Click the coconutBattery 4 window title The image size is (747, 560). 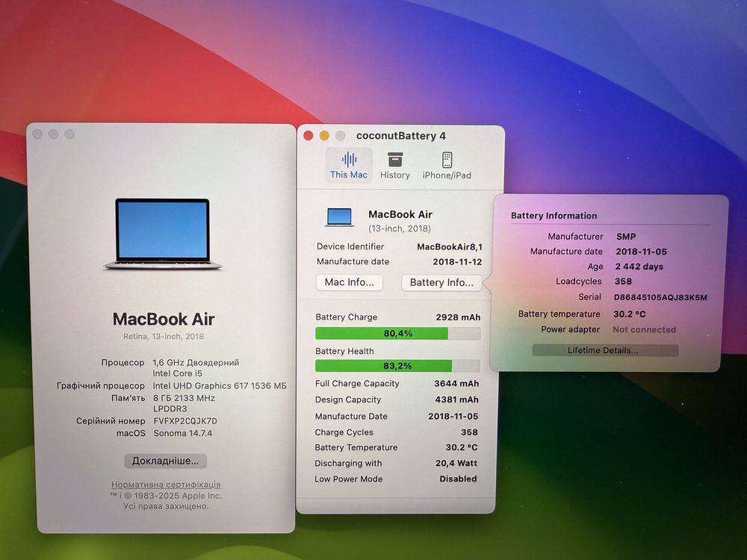pos(401,136)
